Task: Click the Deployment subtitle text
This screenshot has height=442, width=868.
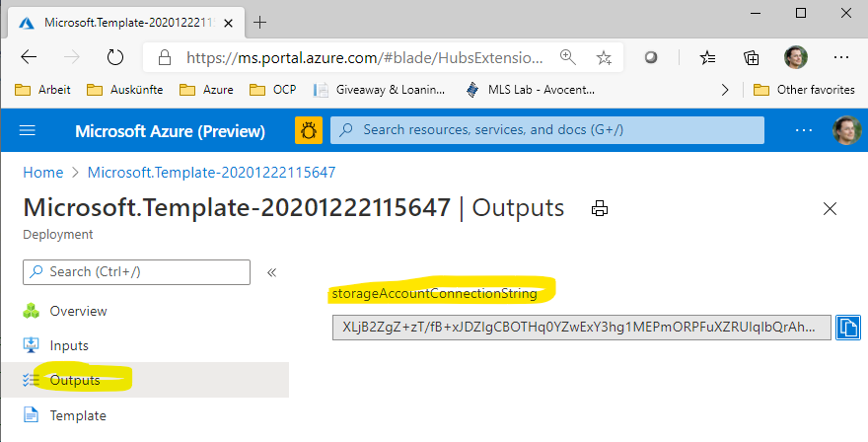Action: pos(57,234)
